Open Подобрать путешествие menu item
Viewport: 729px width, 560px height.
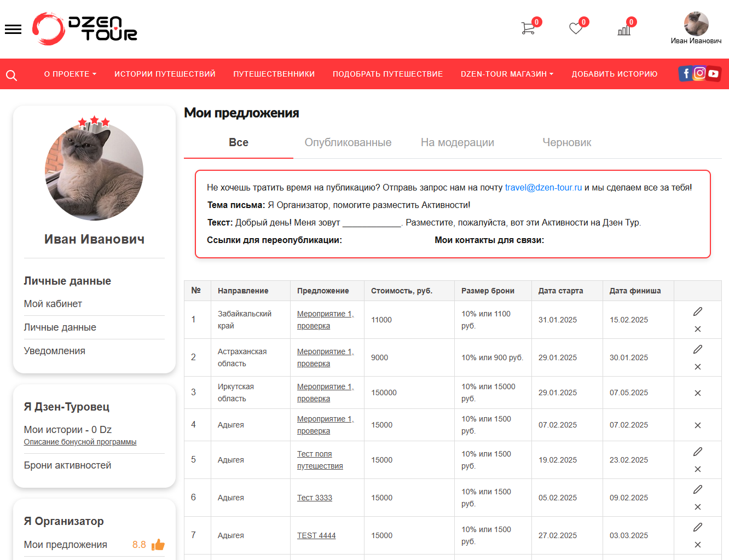coord(387,74)
